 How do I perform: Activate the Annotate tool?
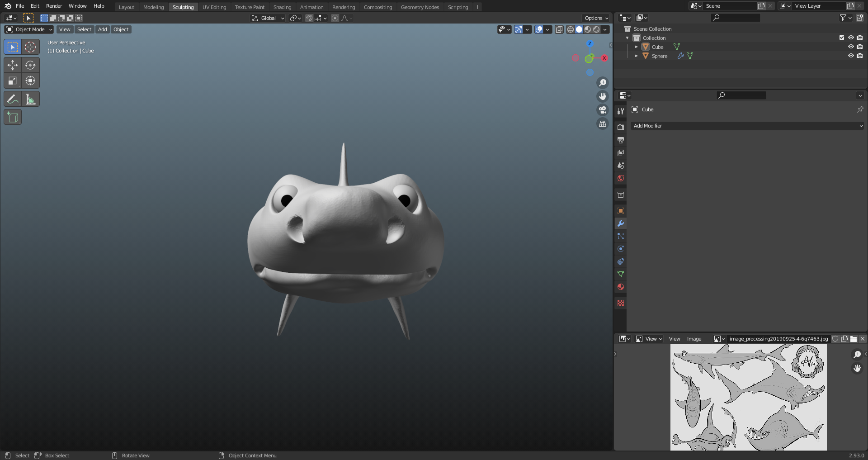coord(13,99)
